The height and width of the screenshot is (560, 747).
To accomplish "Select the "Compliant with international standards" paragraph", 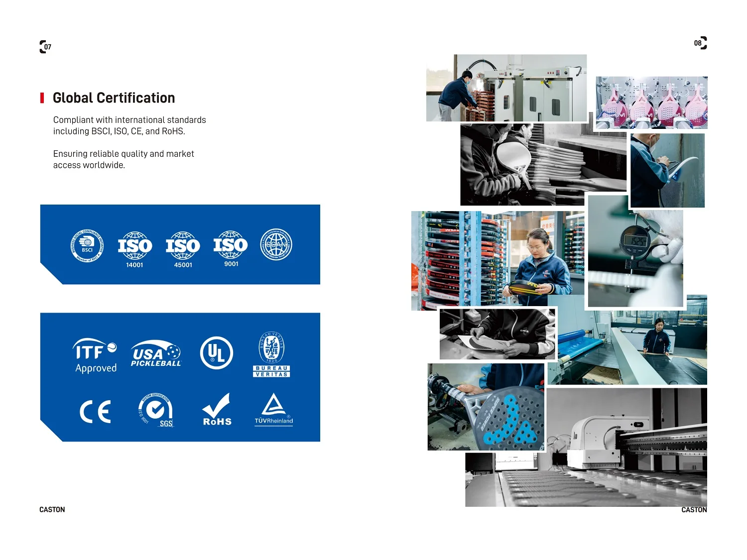I will [129, 125].
